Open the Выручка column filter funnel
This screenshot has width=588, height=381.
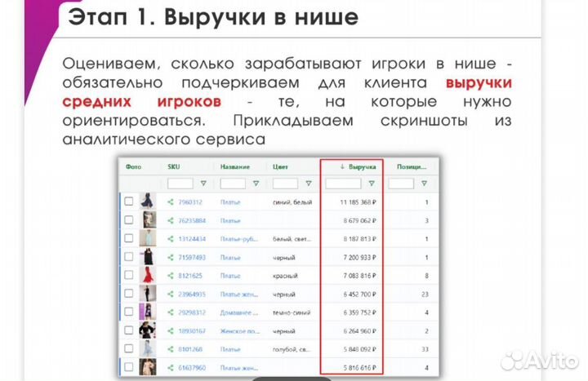click(372, 184)
